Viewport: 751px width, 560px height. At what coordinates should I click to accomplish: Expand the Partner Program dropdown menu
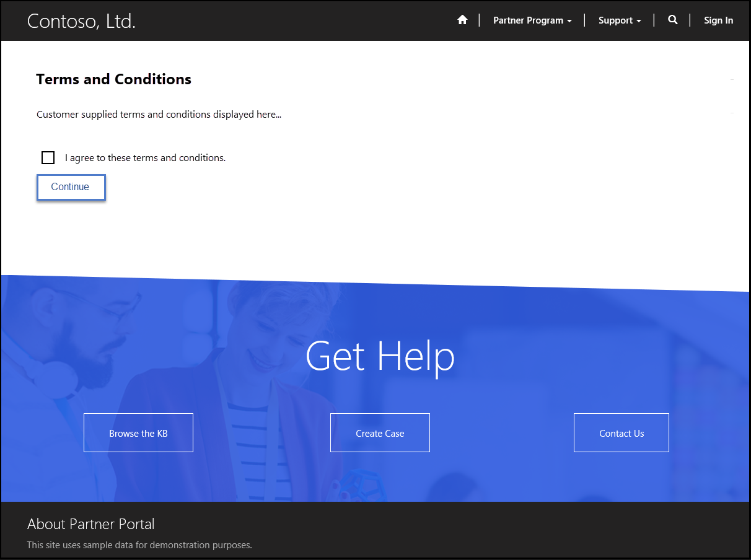[532, 20]
